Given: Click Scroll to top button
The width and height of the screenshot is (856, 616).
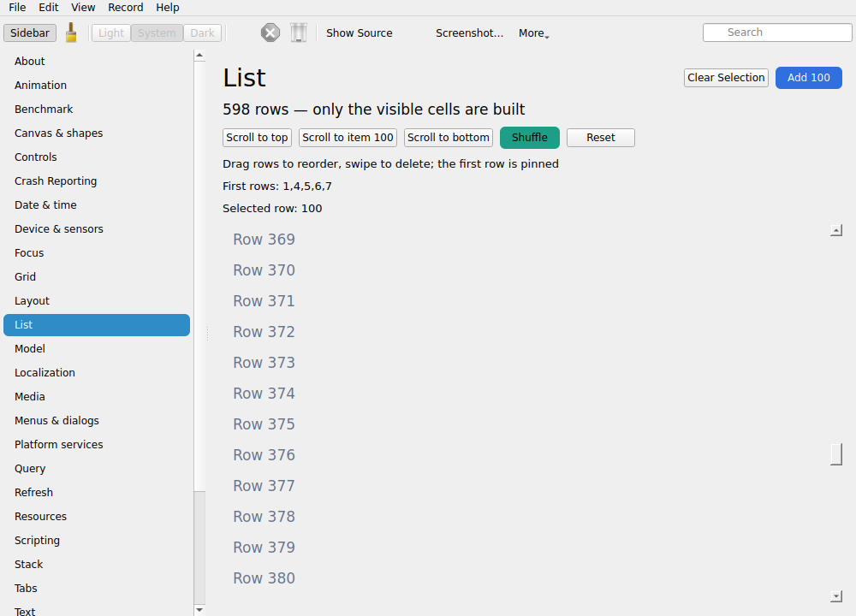Looking at the screenshot, I should (x=257, y=138).
